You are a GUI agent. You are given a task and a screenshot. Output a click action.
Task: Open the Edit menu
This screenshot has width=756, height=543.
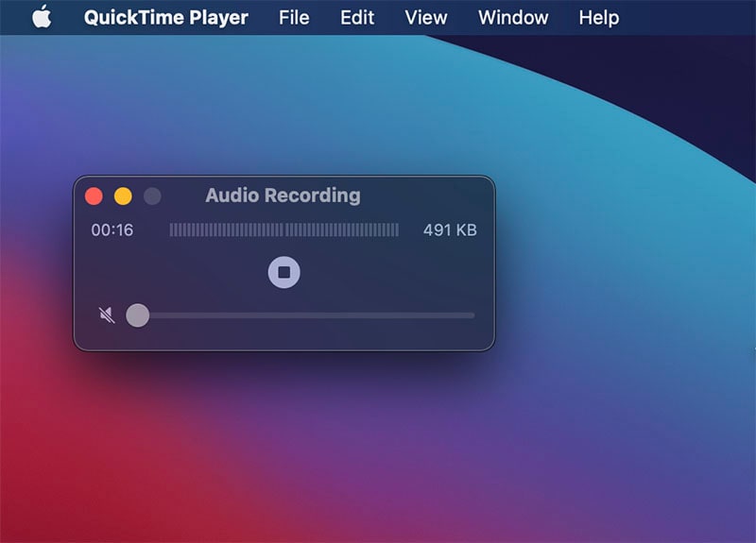coord(357,18)
